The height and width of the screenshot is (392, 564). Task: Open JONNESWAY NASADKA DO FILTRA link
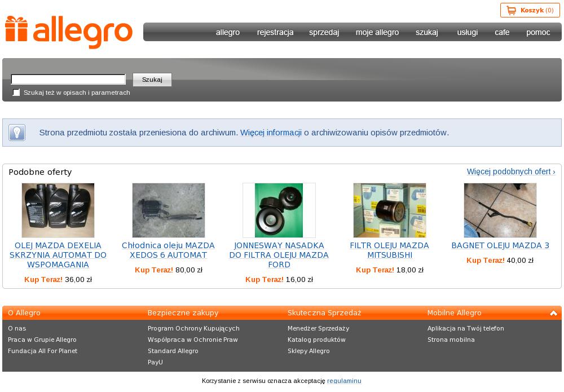[x=279, y=255]
